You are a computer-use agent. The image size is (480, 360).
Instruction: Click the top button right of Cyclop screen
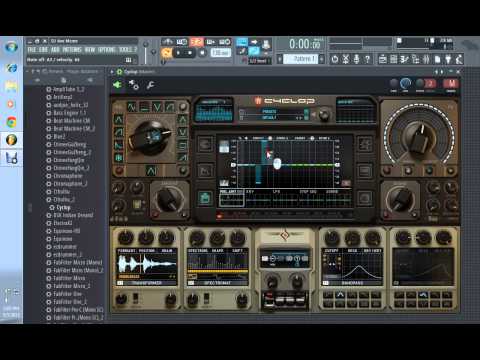pos(365,144)
